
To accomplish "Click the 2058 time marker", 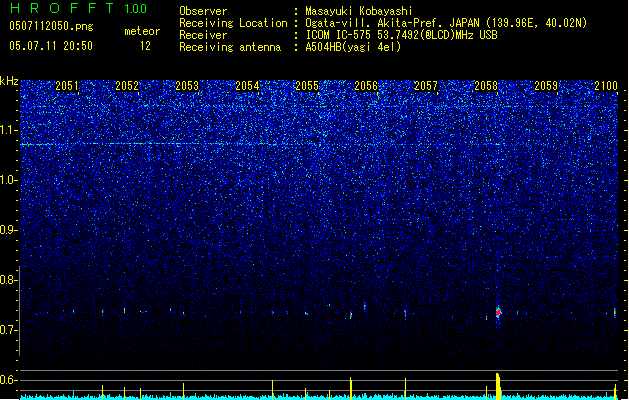I will pyautogui.click(x=486, y=86).
